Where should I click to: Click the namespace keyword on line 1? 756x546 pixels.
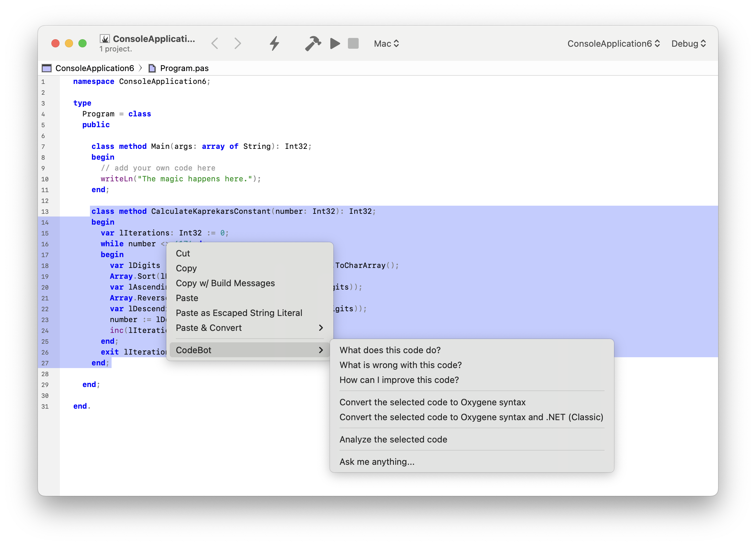click(94, 82)
